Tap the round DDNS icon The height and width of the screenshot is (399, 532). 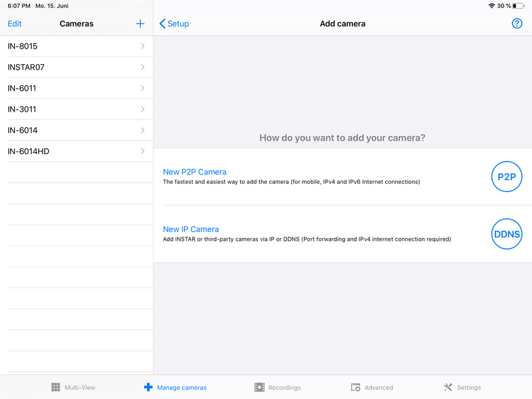tap(506, 235)
